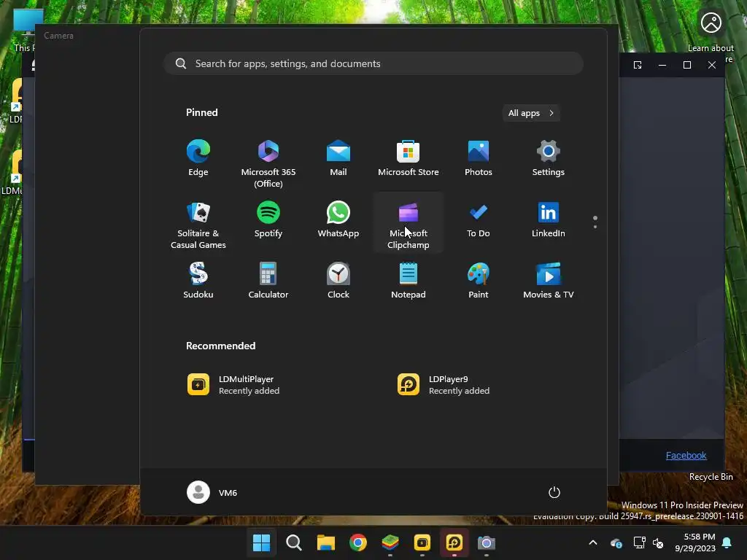747x560 pixels.
Task: Switch to LDPlayer9 on the taskbar
Action: [x=454, y=542]
